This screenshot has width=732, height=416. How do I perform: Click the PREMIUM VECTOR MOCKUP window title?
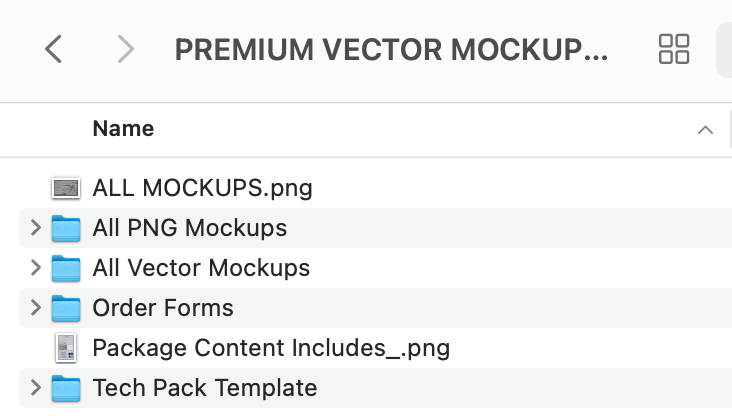[x=391, y=49]
